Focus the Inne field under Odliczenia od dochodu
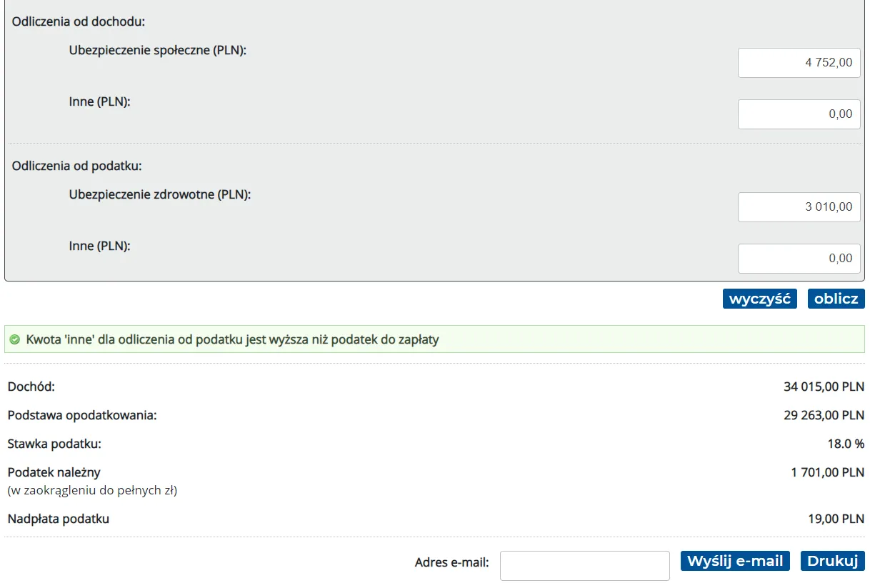The height and width of the screenshot is (588, 870). [x=799, y=114]
